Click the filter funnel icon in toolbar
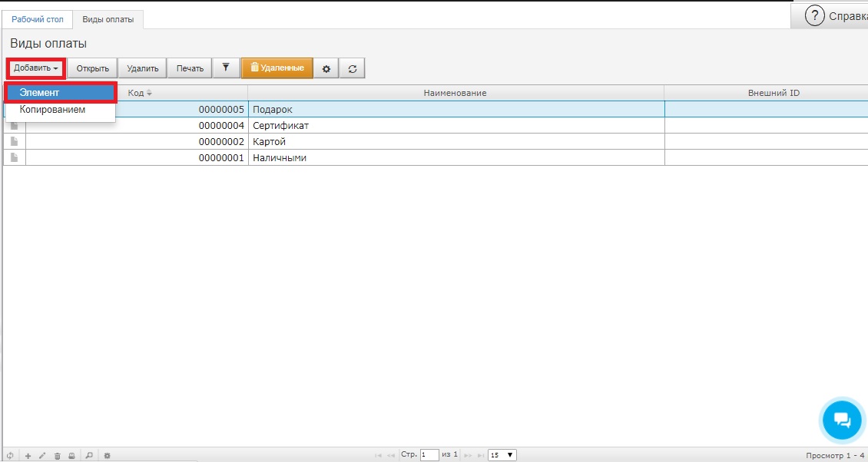The height and width of the screenshot is (462, 868). click(226, 68)
